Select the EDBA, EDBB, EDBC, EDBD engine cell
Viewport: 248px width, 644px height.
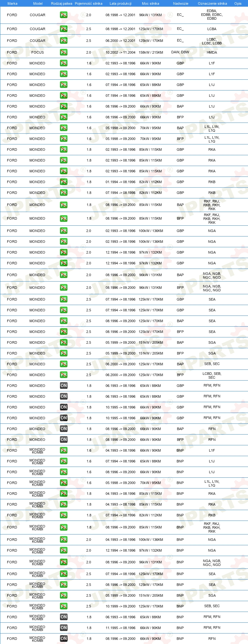pos(212,15)
